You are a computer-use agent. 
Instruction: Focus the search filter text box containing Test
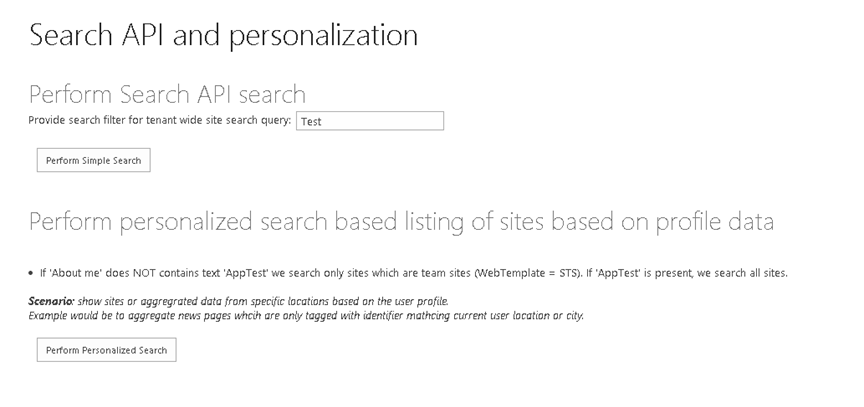(370, 121)
